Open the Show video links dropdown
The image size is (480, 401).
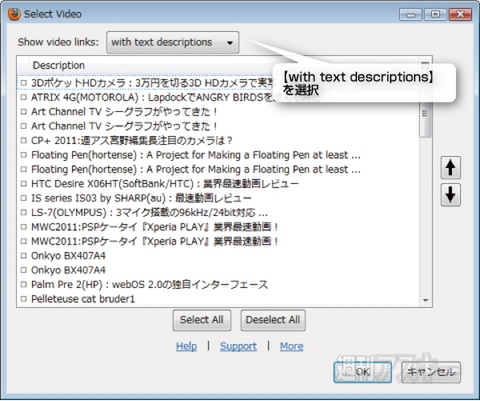click(172, 42)
